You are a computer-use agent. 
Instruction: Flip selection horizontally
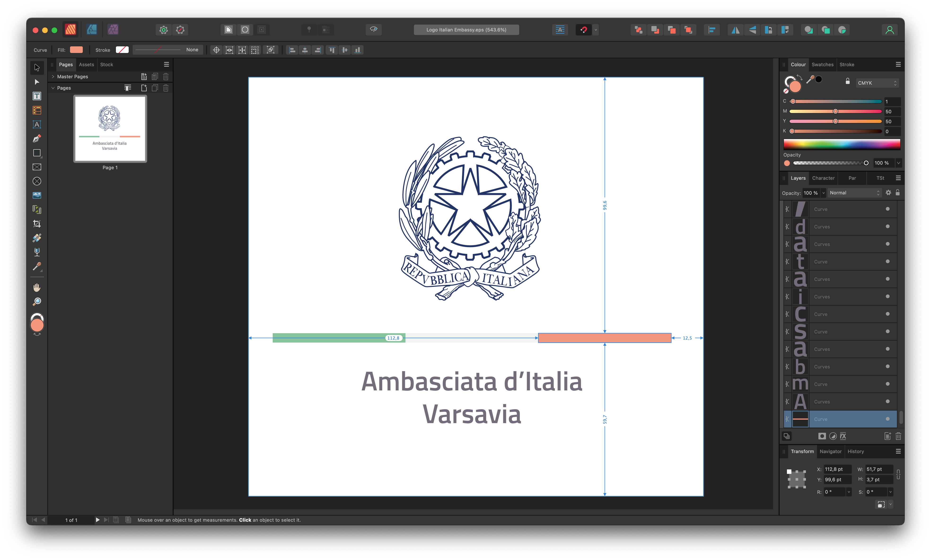coord(736,30)
